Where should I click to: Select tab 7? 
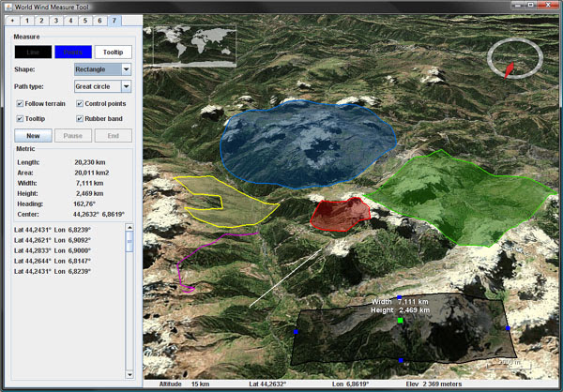(x=114, y=21)
